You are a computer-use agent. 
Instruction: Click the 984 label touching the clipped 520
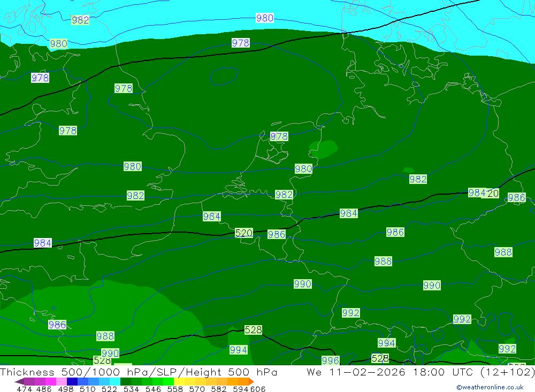pos(477,193)
